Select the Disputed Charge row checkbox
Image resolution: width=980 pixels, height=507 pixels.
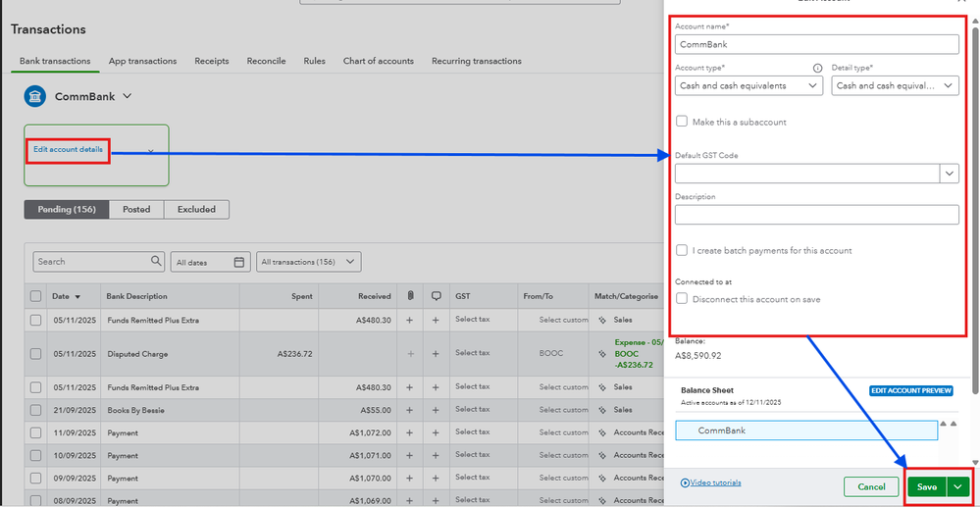click(35, 354)
